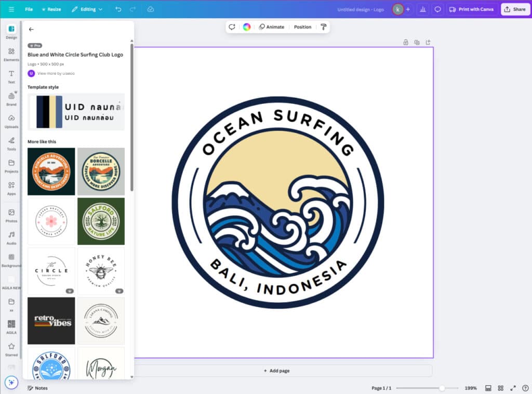Viewport: 532px width, 394px height.
Task: Click the Animate button
Action: (271, 27)
